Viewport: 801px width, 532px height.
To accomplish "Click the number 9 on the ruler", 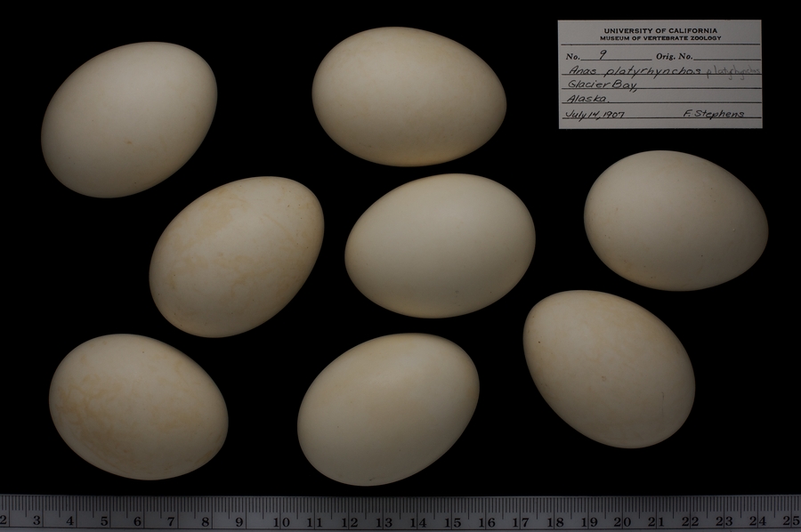I will 239,521.
